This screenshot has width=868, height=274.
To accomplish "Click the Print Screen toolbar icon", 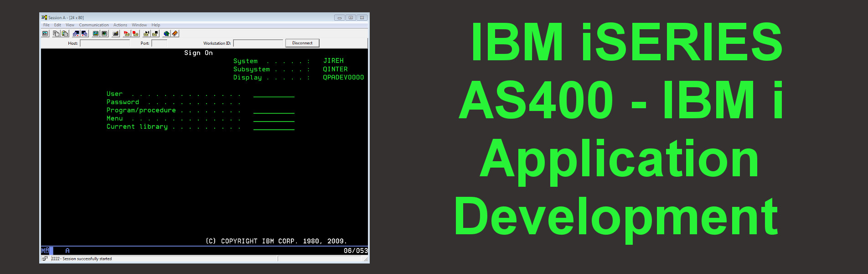I will coord(45,34).
